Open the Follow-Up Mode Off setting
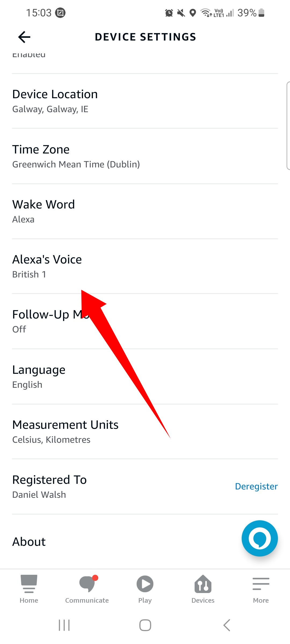The height and width of the screenshot is (644, 290). point(145,321)
